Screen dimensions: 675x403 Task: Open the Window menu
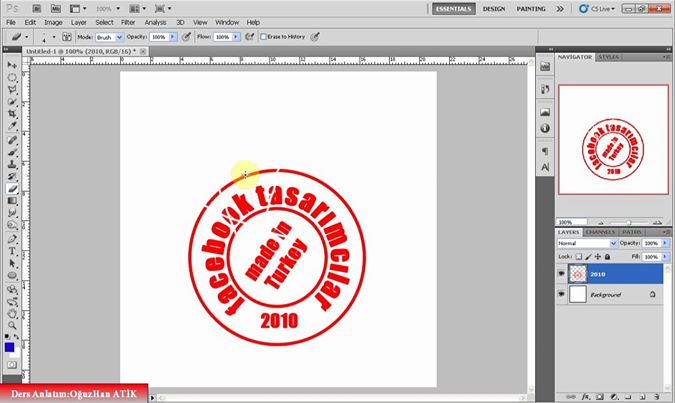pyautogui.click(x=227, y=22)
